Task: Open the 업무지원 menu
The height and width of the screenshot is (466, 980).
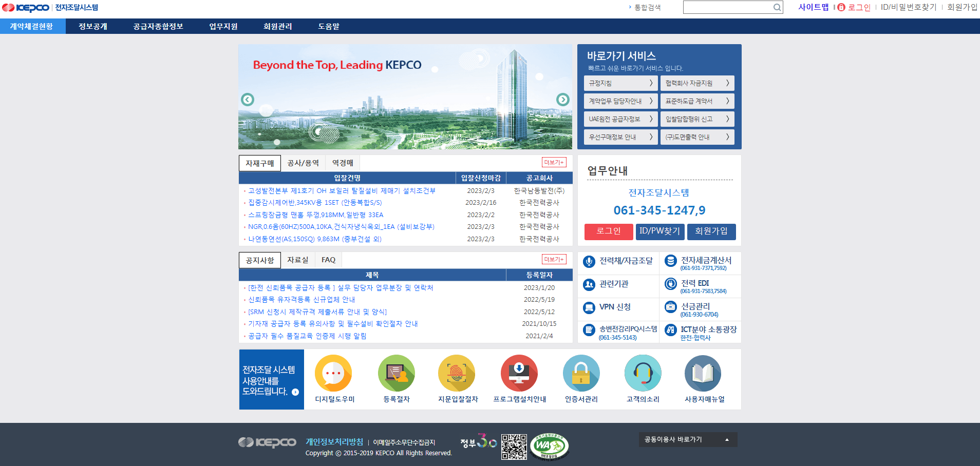Action: [223, 26]
